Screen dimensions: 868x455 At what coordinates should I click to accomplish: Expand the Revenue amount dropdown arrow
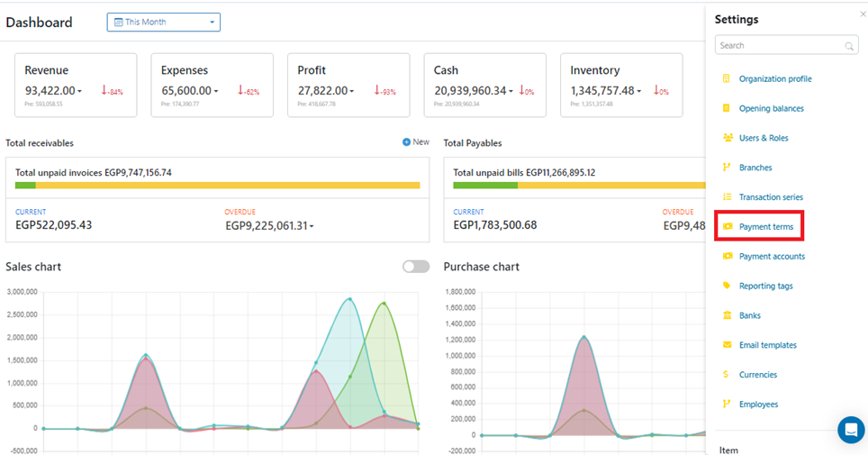[x=80, y=91]
